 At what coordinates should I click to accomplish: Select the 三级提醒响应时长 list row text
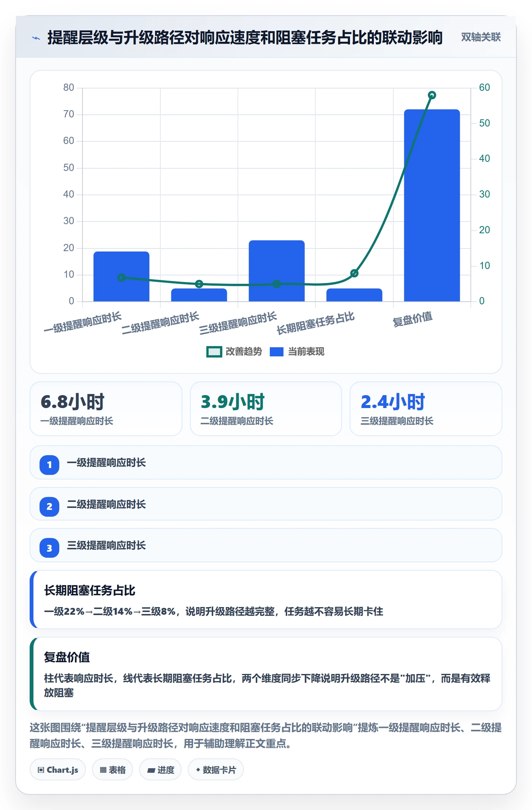106,546
